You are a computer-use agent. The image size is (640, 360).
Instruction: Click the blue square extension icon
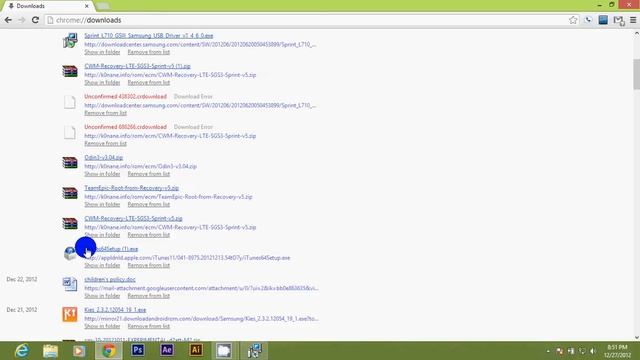click(603, 20)
